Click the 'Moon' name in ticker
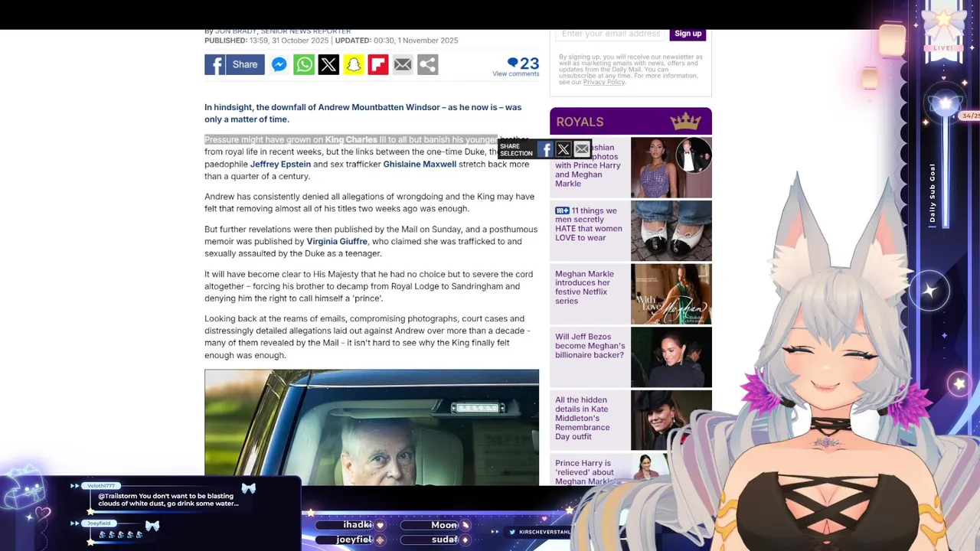Viewport: 980px width, 551px height. pos(444,525)
